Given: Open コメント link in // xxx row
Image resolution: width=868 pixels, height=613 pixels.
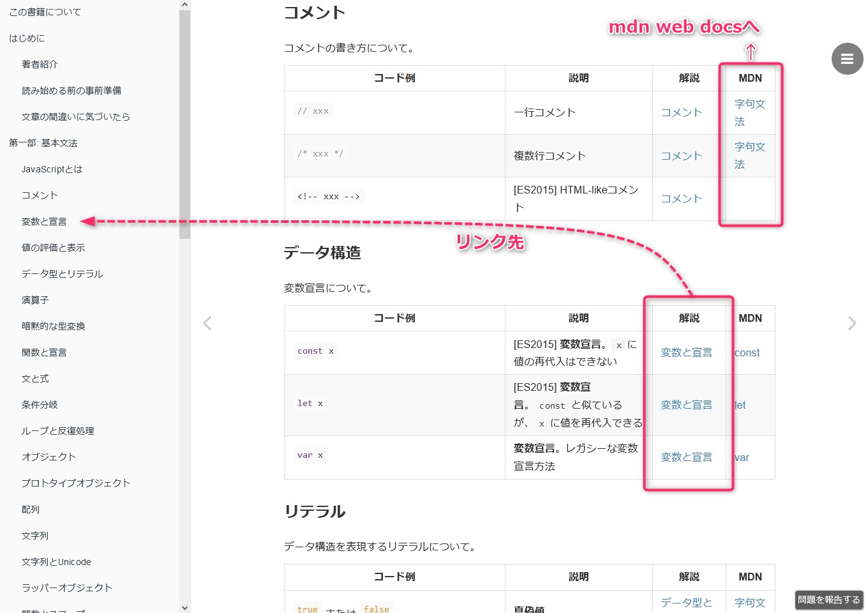Looking at the screenshot, I should click(682, 112).
